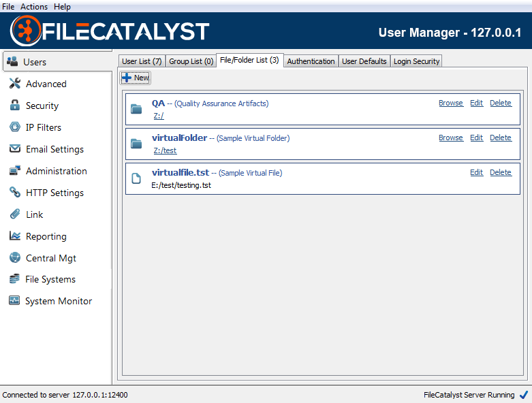Click the virtualFolder folder icon
This screenshot has width=532, height=403.
136,144
